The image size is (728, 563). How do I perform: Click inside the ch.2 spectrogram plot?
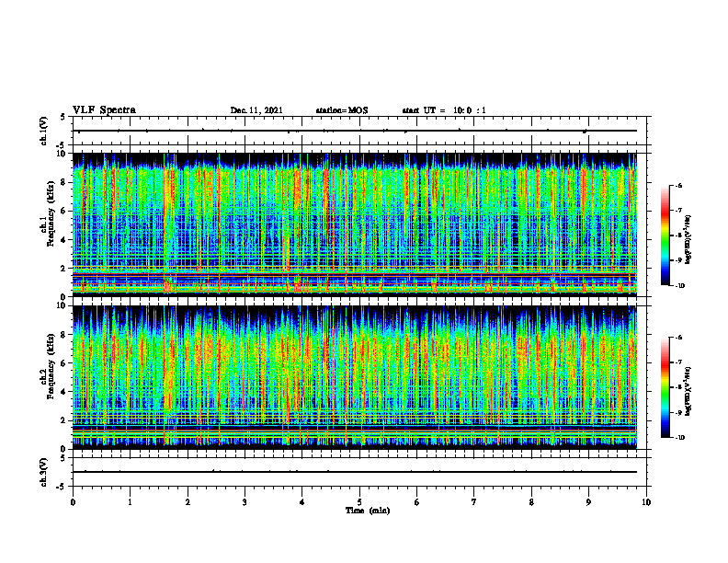click(x=355, y=377)
